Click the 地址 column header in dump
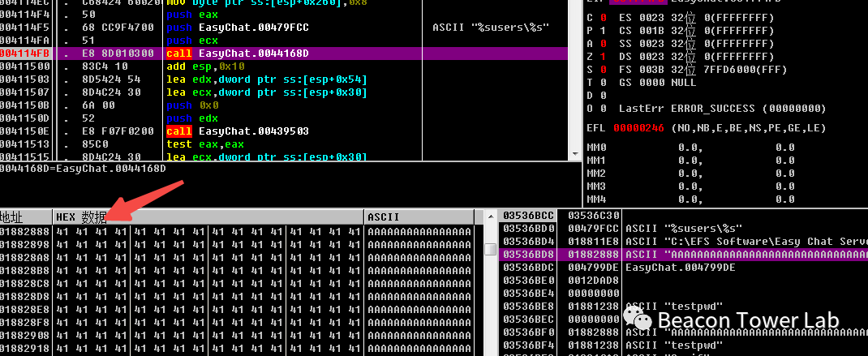Screen dimensions: 868x356 pos(25,217)
